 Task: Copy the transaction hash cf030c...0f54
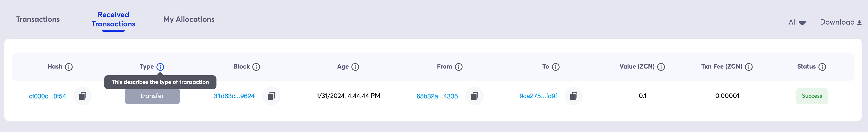tap(82, 96)
